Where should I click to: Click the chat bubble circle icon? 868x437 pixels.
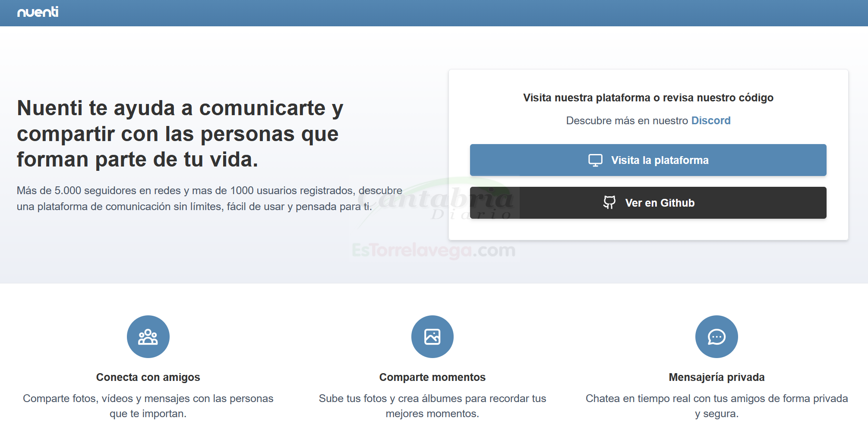pyautogui.click(x=716, y=336)
